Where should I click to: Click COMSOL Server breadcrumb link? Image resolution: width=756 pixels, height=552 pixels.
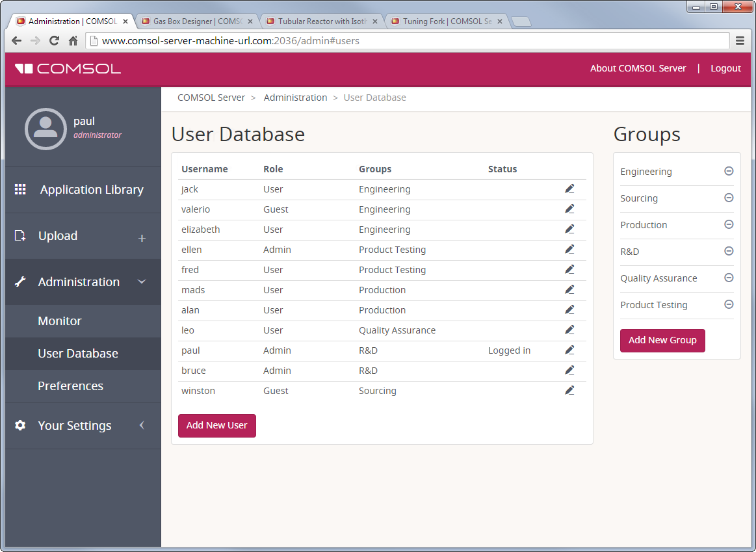click(211, 98)
